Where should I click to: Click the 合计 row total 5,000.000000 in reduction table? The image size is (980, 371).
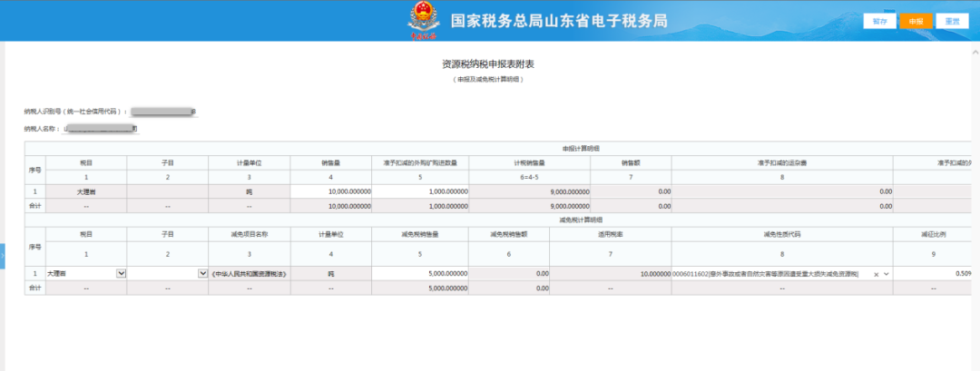(420, 288)
